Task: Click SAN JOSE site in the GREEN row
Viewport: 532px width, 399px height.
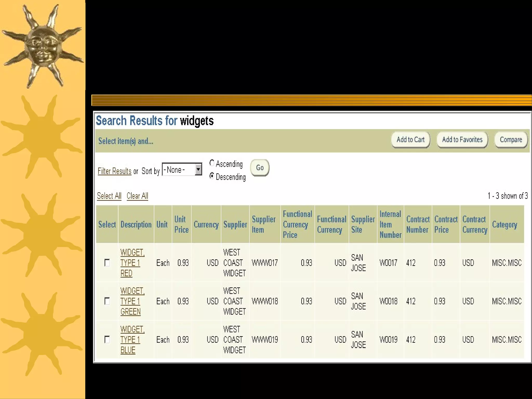Action: 358,301
